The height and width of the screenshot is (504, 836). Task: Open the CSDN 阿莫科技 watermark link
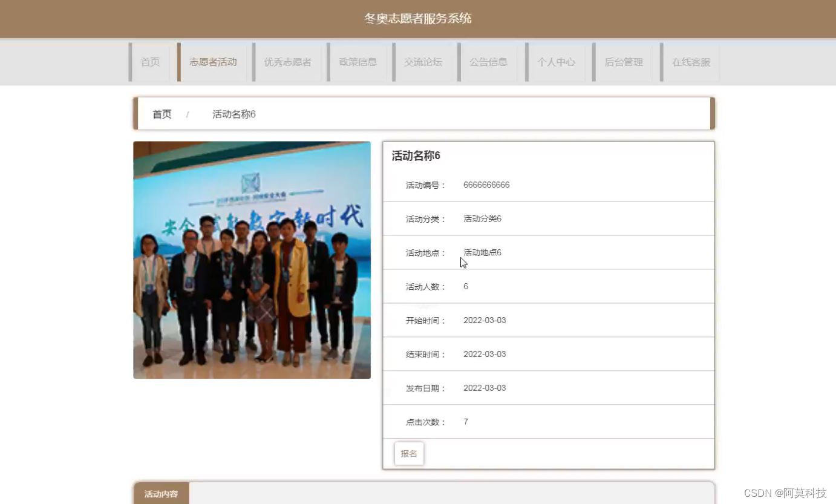tap(785, 493)
